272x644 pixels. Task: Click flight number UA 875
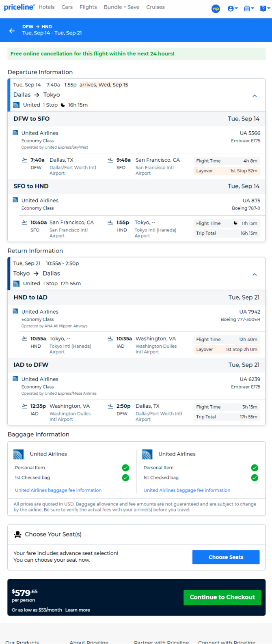tap(252, 201)
